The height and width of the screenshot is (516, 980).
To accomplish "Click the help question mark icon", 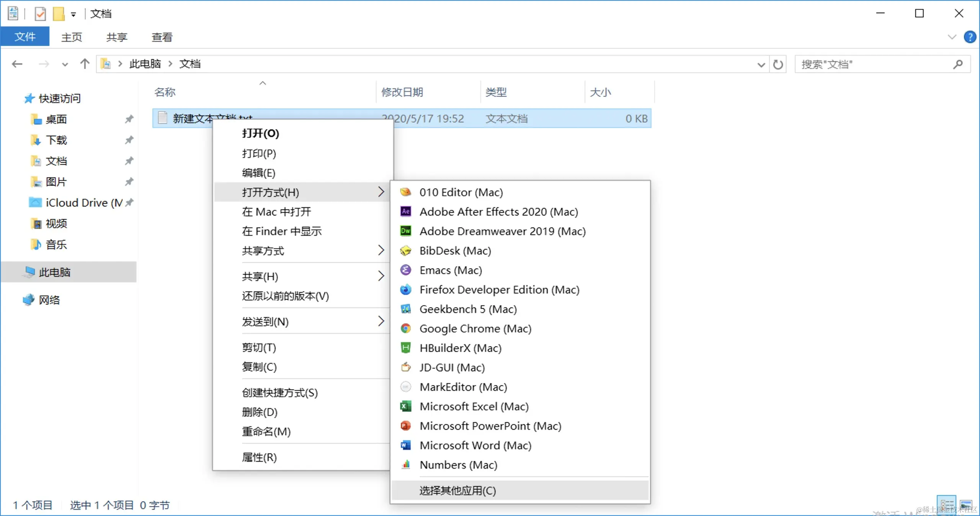I will 970,37.
